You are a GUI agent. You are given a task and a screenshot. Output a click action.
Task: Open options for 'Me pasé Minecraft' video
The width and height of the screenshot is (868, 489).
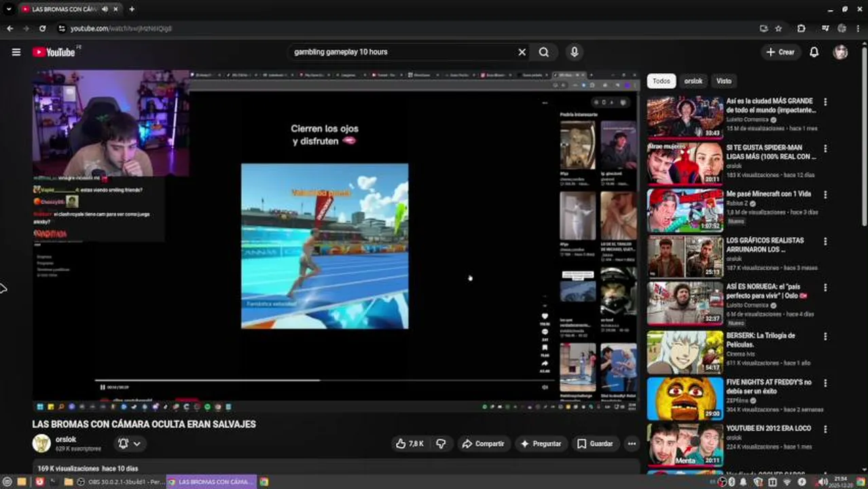pyautogui.click(x=825, y=195)
